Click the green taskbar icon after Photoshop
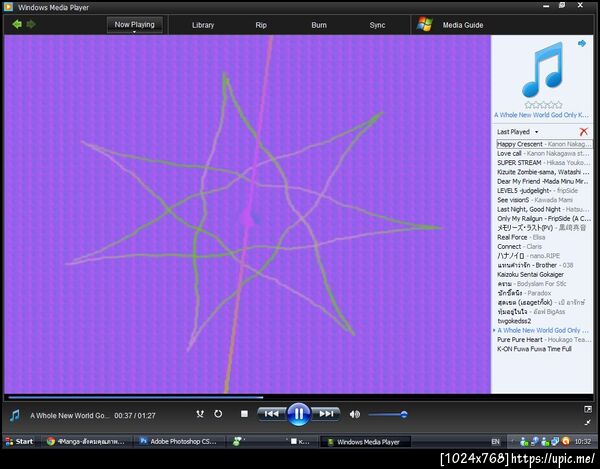This screenshot has height=469, width=600. tap(237, 441)
